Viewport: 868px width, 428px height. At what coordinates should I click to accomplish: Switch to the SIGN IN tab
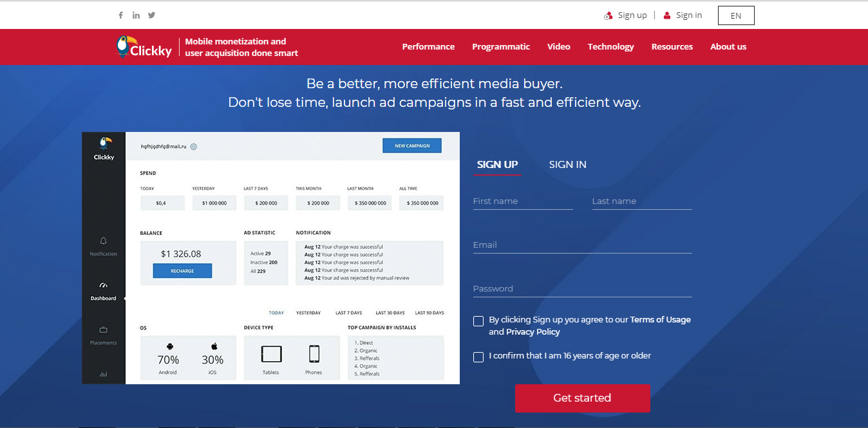(567, 165)
